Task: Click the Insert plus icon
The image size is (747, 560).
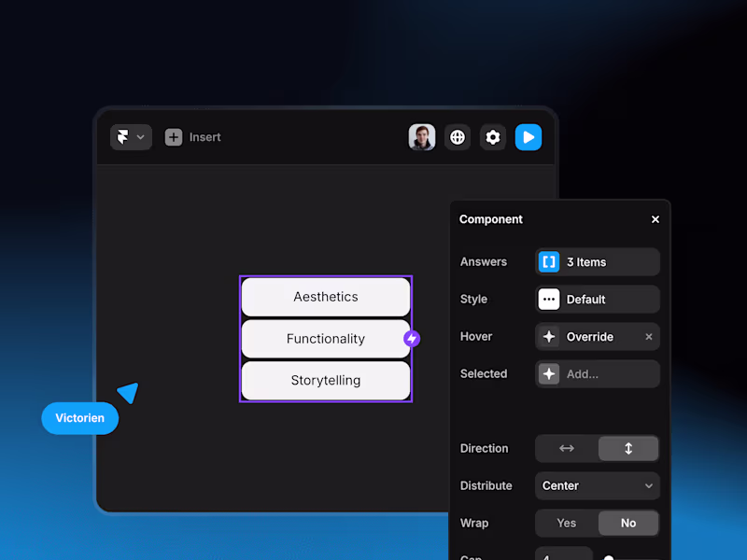Action: [x=174, y=137]
